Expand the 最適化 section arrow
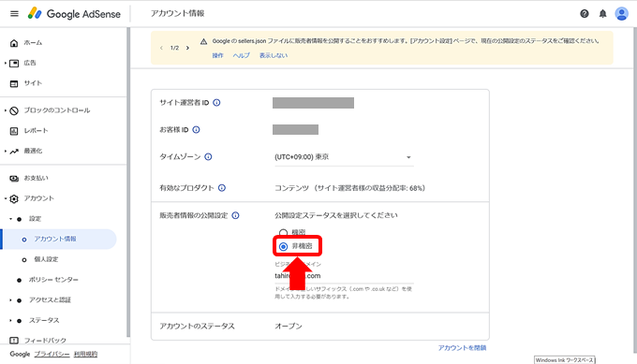637x364 pixels. pos(6,152)
